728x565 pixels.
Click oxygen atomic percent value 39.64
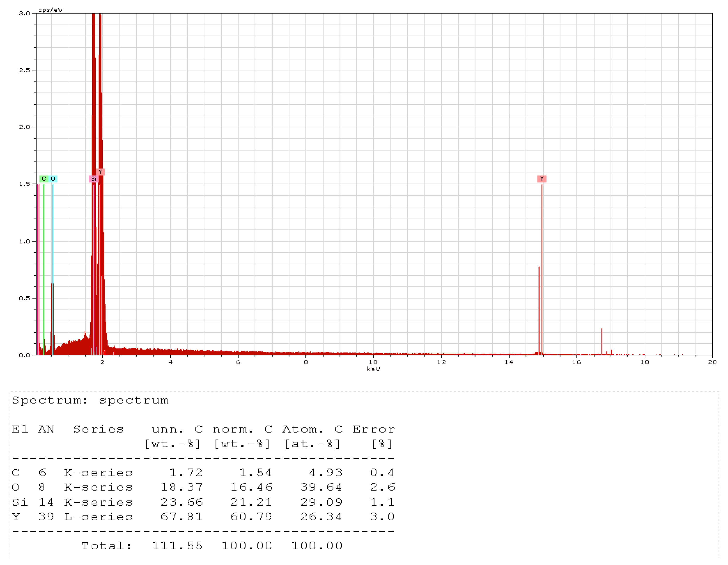(321, 487)
